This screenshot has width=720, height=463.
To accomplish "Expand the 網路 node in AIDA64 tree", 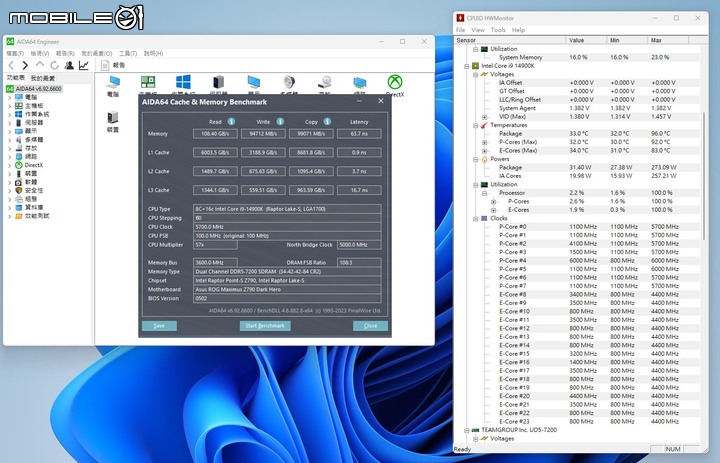I will pyautogui.click(x=10, y=157).
